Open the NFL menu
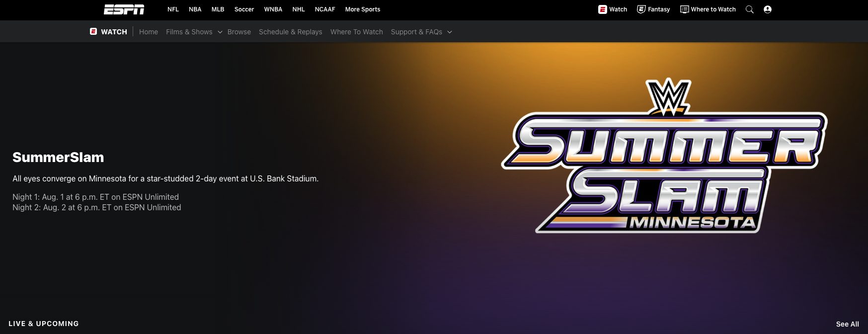Viewport: 868px width, 334px height. click(173, 9)
